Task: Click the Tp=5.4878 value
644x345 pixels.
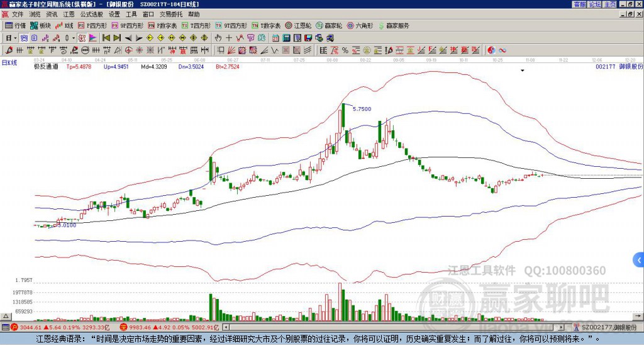Action: click(x=80, y=66)
